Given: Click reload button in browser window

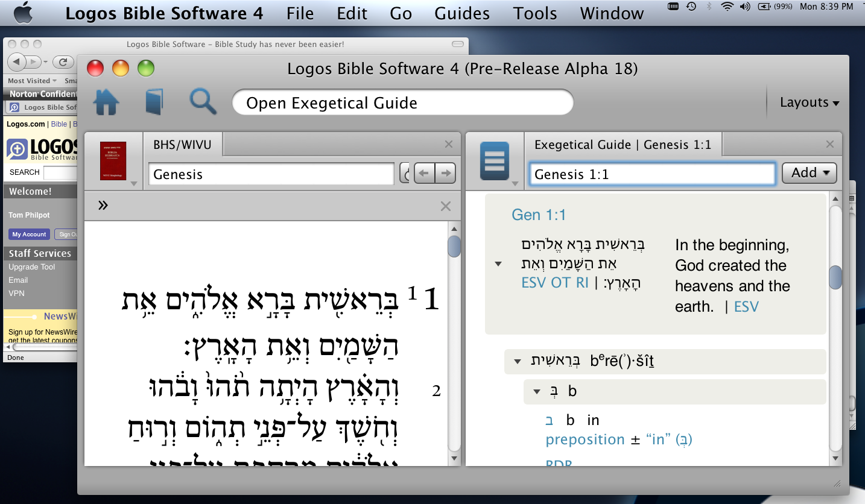Looking at the screenshot, I should [x=63, y=61].
